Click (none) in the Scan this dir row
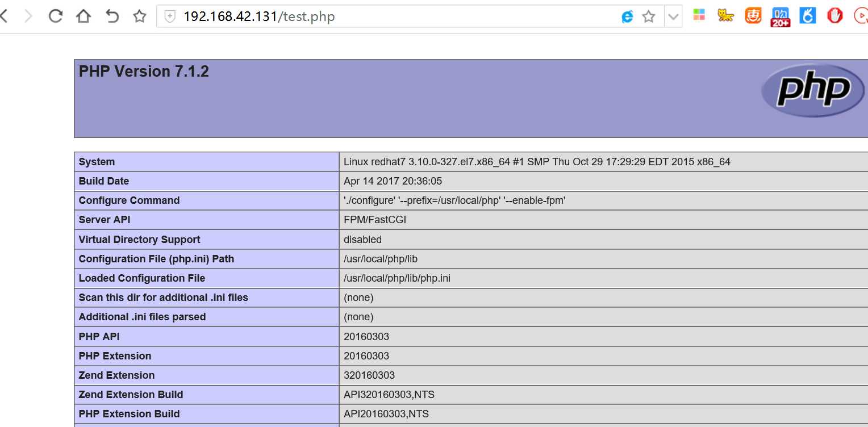This screenshot has height=427, width=868. pos(358,298)
